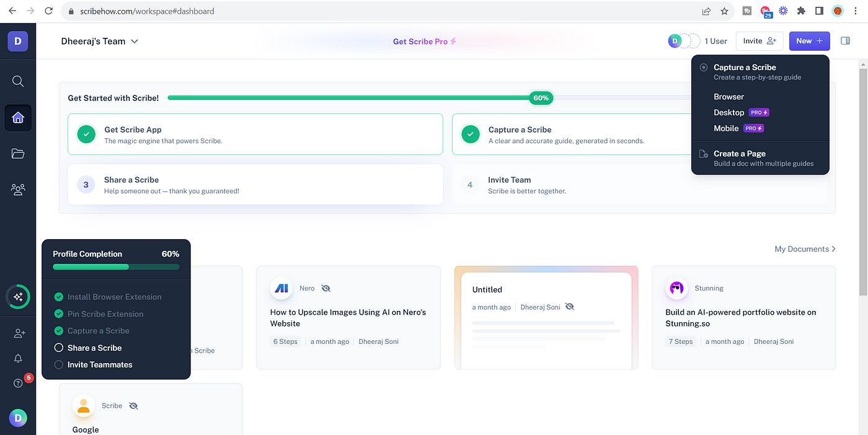Screen dimensions: 868x435
Task: Open the Google document title
Action: pos(86,429)
